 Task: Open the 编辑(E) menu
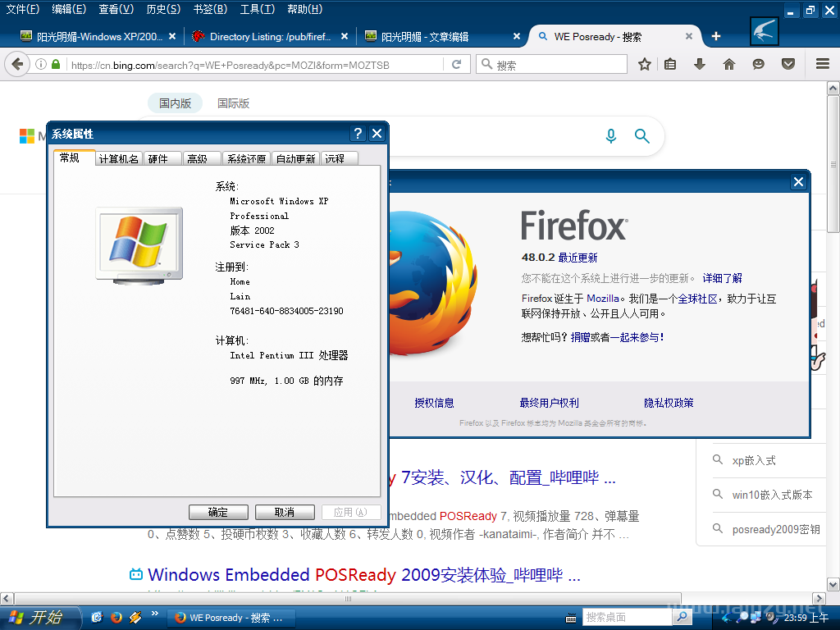(x=69, y=9)
